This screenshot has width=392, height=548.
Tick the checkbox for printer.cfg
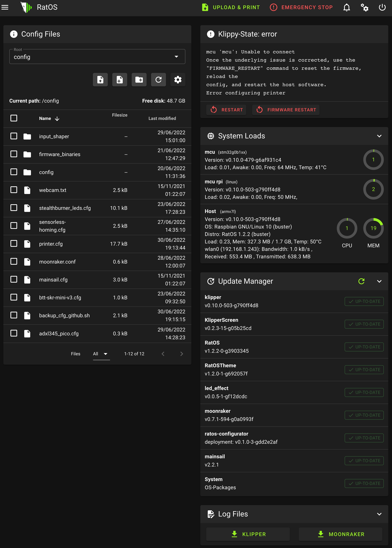pos(14,243)
